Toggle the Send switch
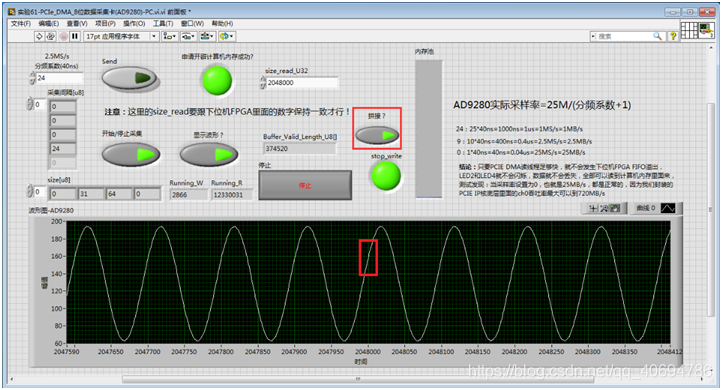Image resolution: width=722 pixels, height=390 pixels. coord(130,78)
